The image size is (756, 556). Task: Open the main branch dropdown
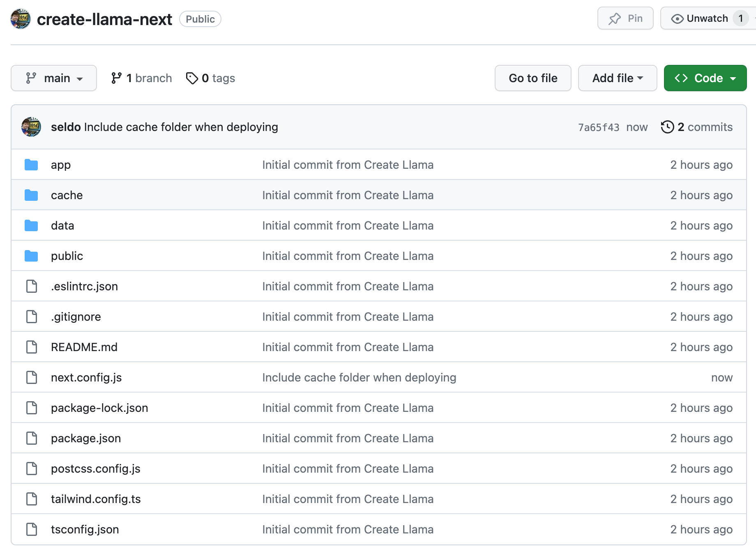click(x=54, y=78)
